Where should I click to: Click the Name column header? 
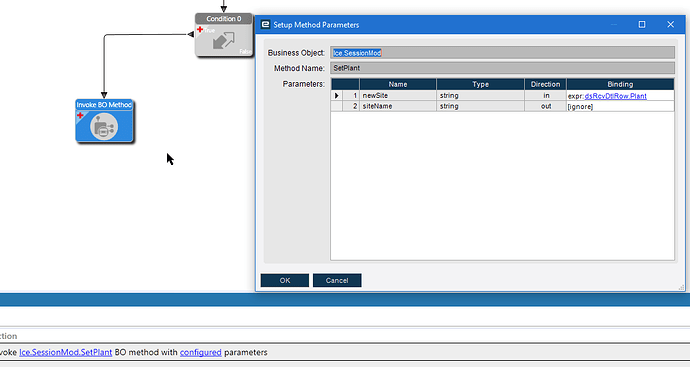[x=398, y=84]
